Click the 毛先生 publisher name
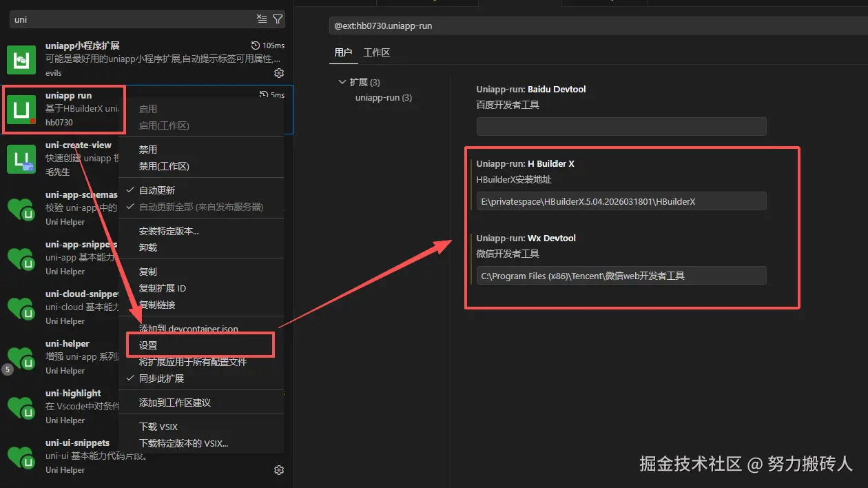This screenshot has height=488, width=868. pos(58,172)
